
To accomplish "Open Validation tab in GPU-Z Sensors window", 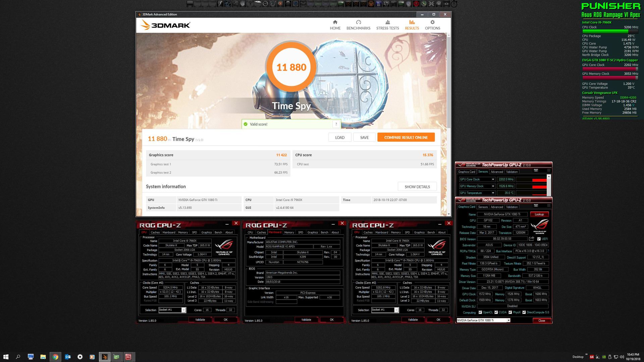I will tap(512, 172).
